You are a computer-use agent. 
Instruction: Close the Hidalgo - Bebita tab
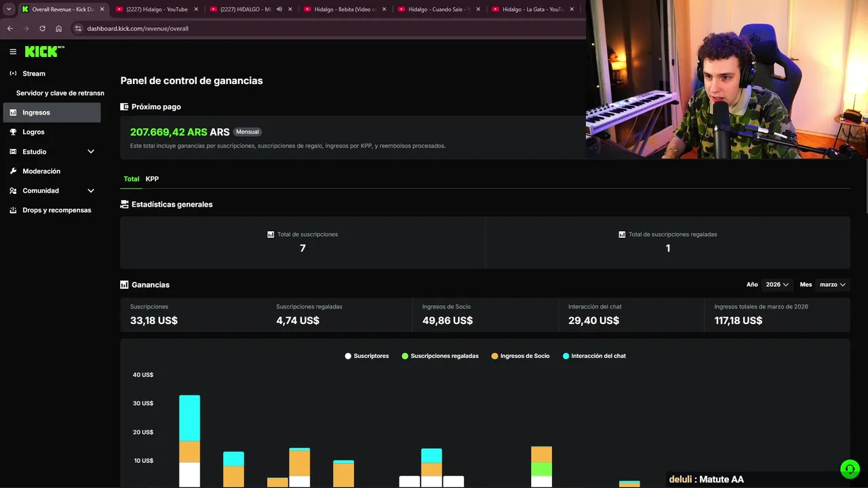pyautogui.click(x=384, y=9)
